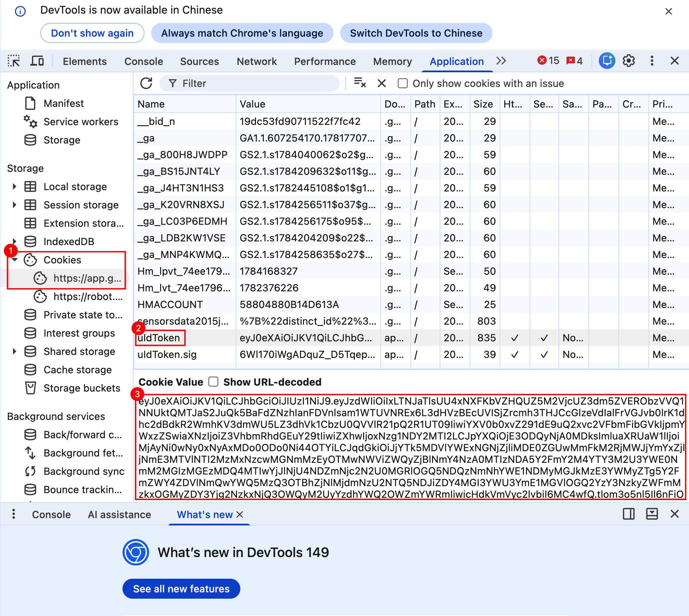The image size is (689, 616).
Task: Click See all new features button
Action: coord(181,589)
